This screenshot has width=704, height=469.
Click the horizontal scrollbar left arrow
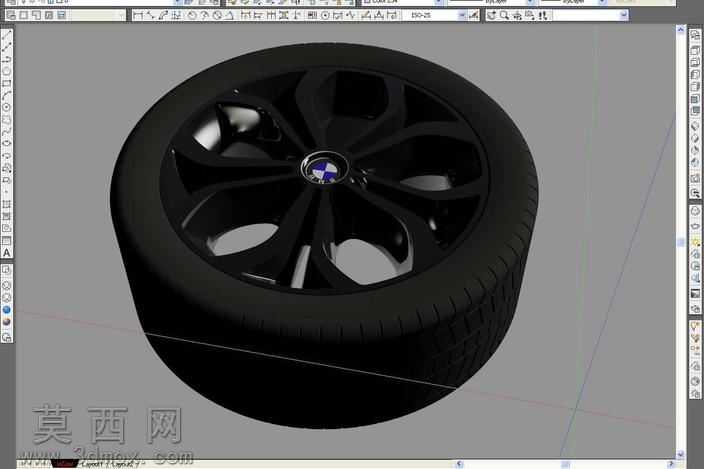point(459,464)
